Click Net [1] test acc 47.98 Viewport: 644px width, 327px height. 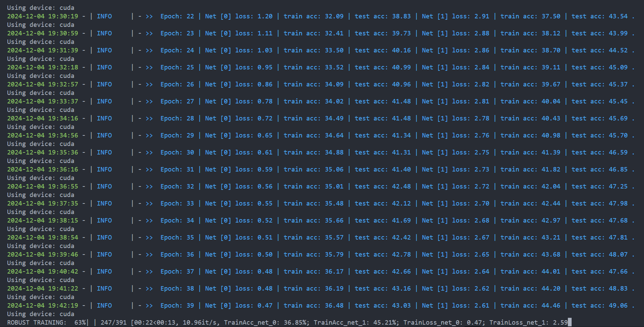click(x=618, y=203)
